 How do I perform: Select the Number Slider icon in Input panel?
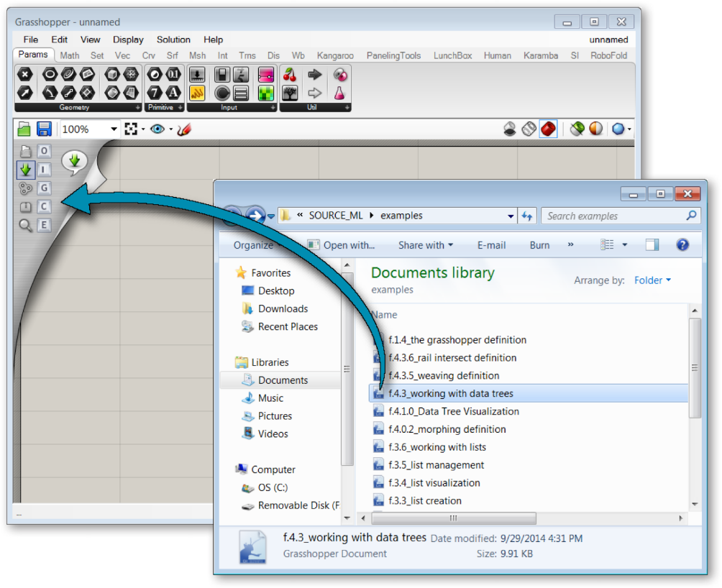click(197, 74)
